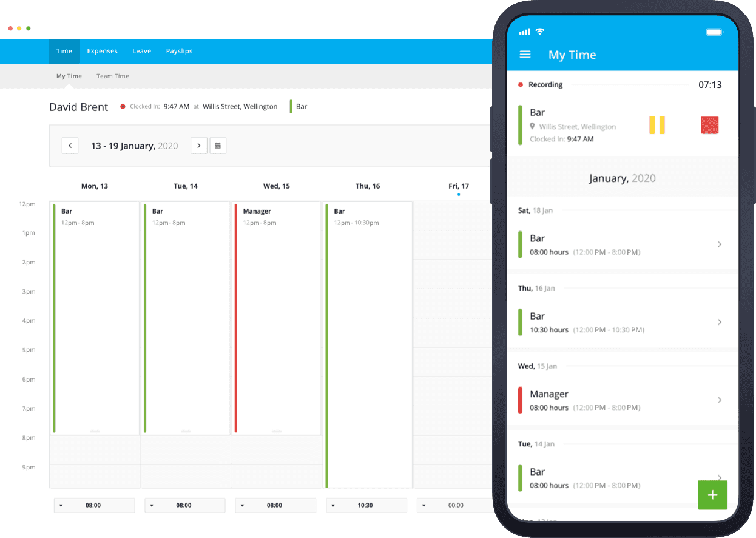
Task: Stop the Bar recording with the red button
Action: click(709, 124)
